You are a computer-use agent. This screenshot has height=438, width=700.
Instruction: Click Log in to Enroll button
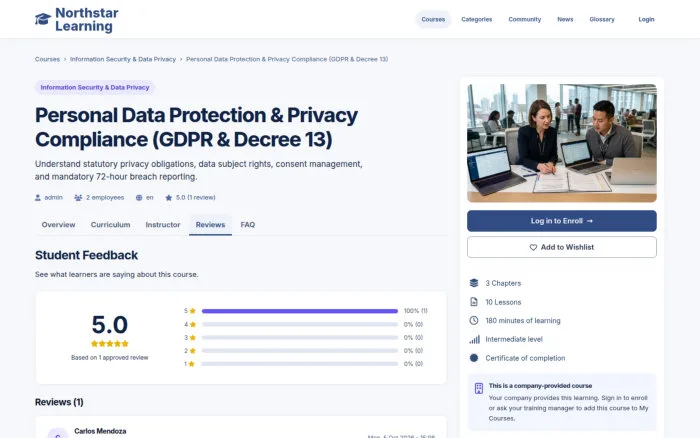pos(562,221)
